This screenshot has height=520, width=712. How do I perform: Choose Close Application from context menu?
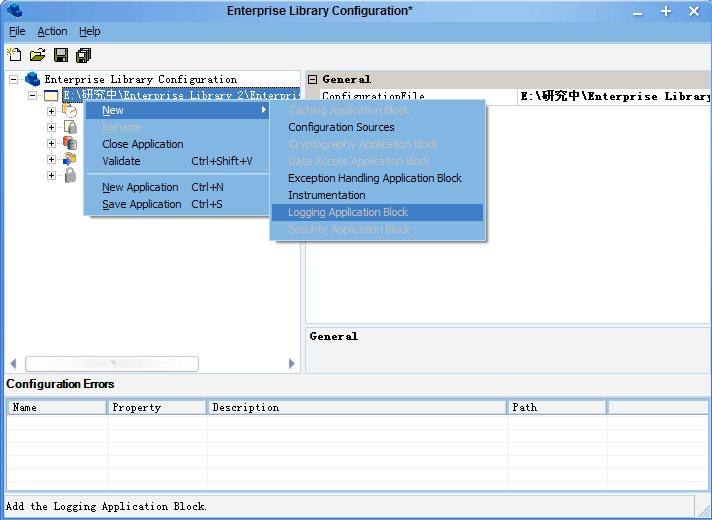tap(178, 144)
